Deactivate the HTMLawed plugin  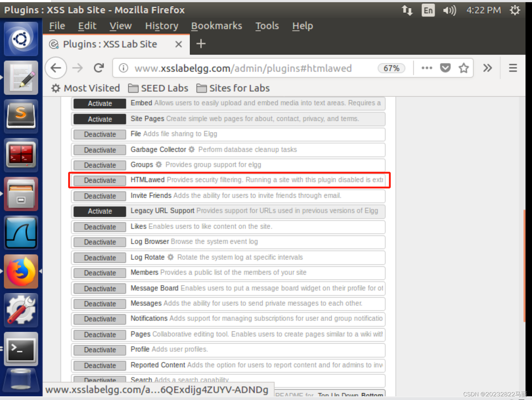coord(100,180)
